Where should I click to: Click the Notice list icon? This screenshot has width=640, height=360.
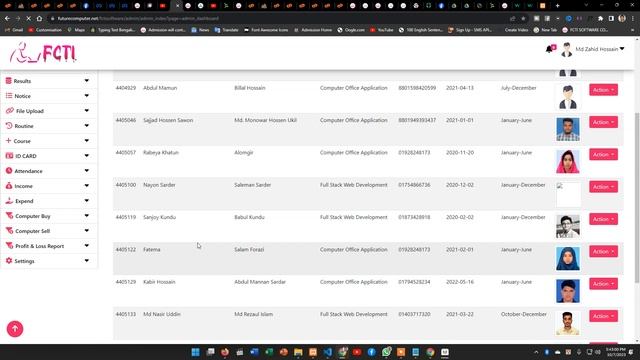tap(9, 96)
